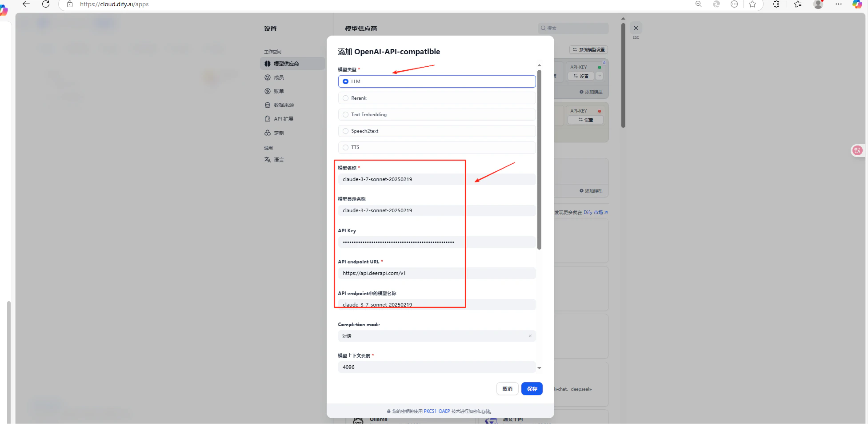Click the dialog scroll down arrow
This screenshot has height=424, width=868.
click(x=539, y=368)
